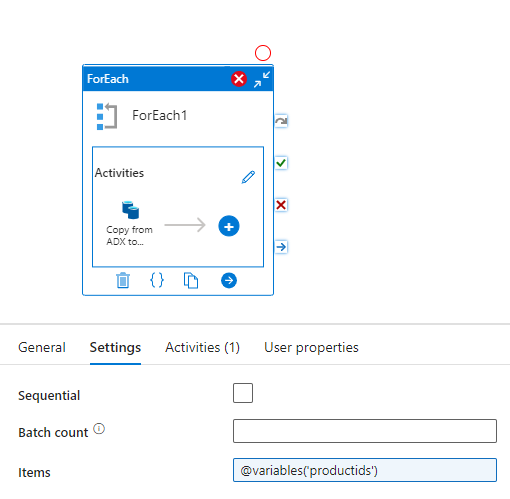Collapse the ForEach activity box

[x=262, y=79]
